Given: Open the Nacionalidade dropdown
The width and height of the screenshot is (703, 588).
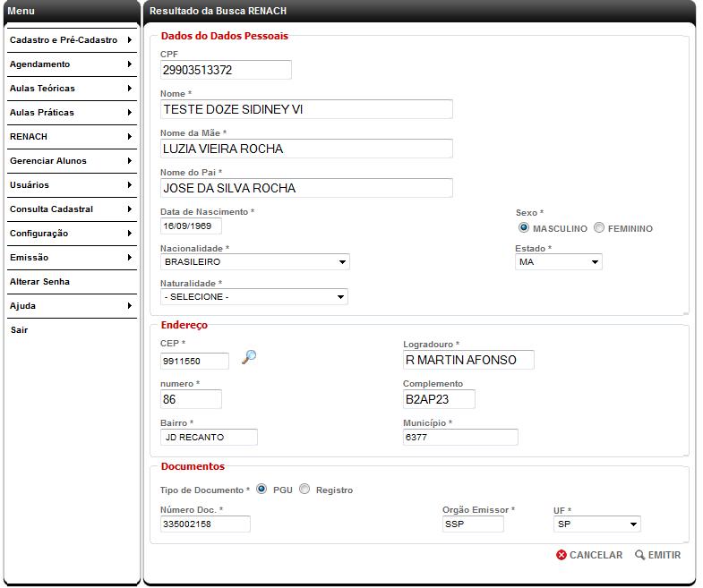Looking at the screenshot, I should tap(254, 262).
